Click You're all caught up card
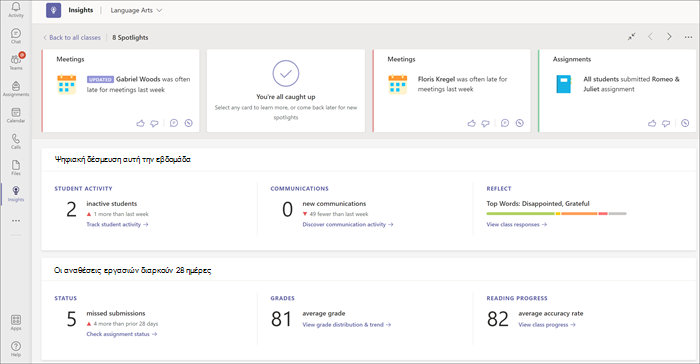The height and width of the screenshot is (364, 700). pyautogui.click(x=286, y=91)
